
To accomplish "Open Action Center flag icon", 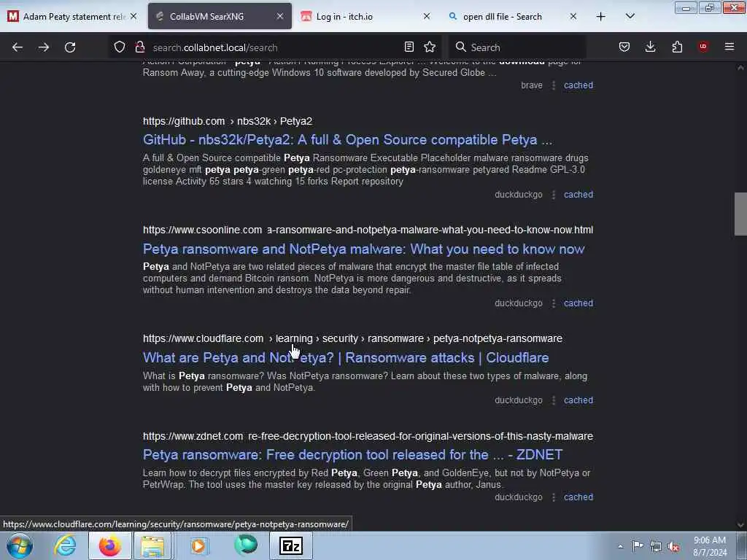I will [x=638, y=546].
